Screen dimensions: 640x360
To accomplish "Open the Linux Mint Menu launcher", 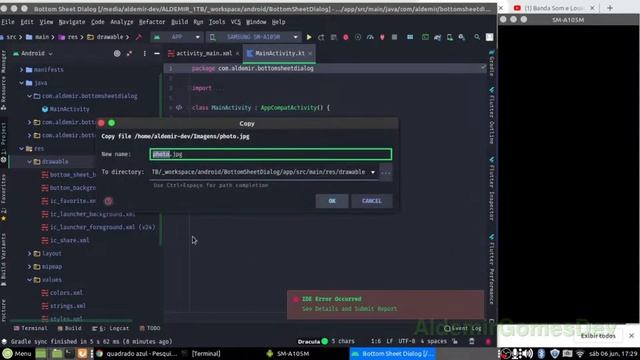I will (17, 353).
